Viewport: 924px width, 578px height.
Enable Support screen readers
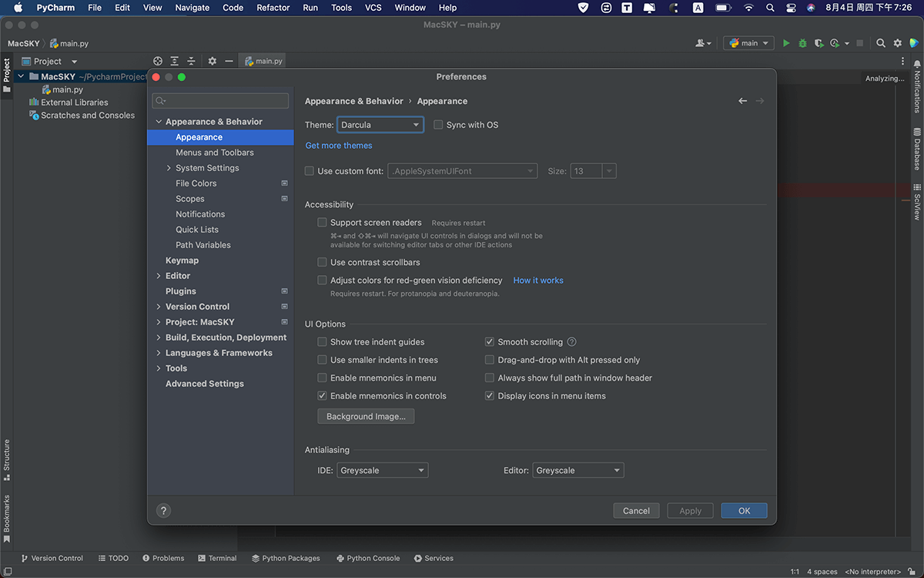[x=323, y=223]
